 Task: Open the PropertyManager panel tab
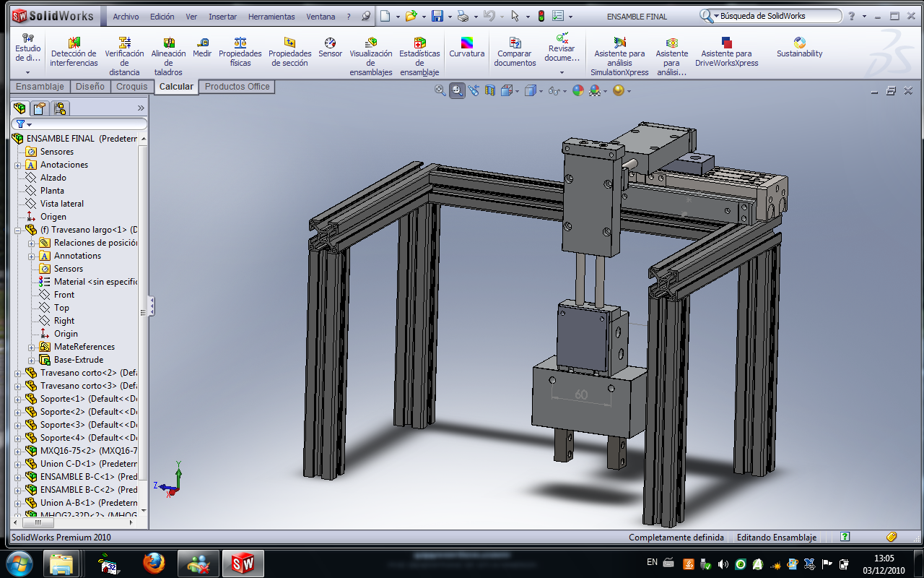pyautogui.click(x=40, y=108)
